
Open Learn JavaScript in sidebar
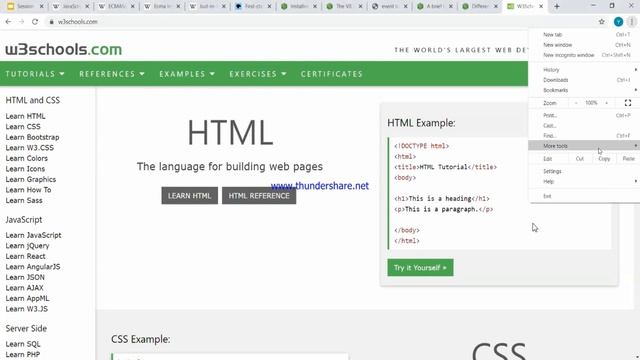tap(33, 235)
